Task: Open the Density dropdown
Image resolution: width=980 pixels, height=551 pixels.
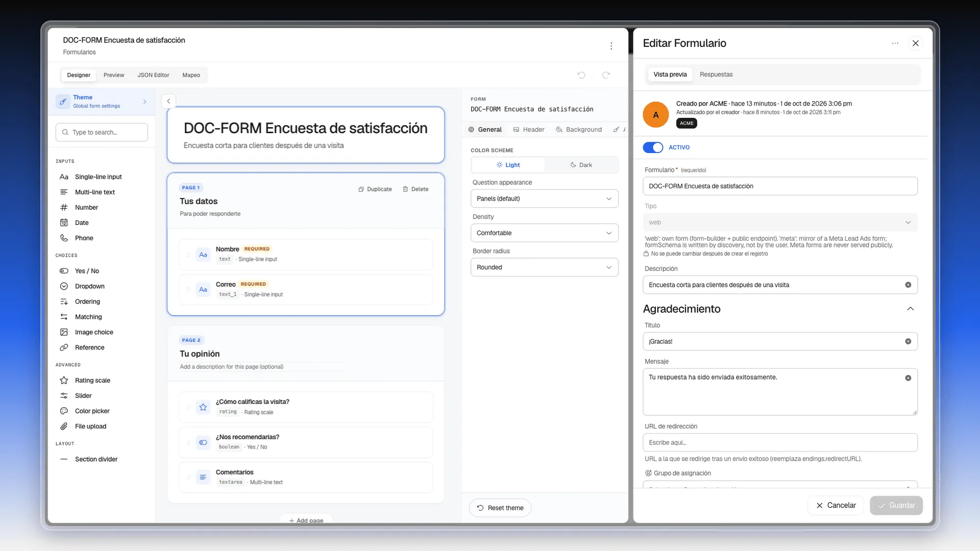Action: 544,233
